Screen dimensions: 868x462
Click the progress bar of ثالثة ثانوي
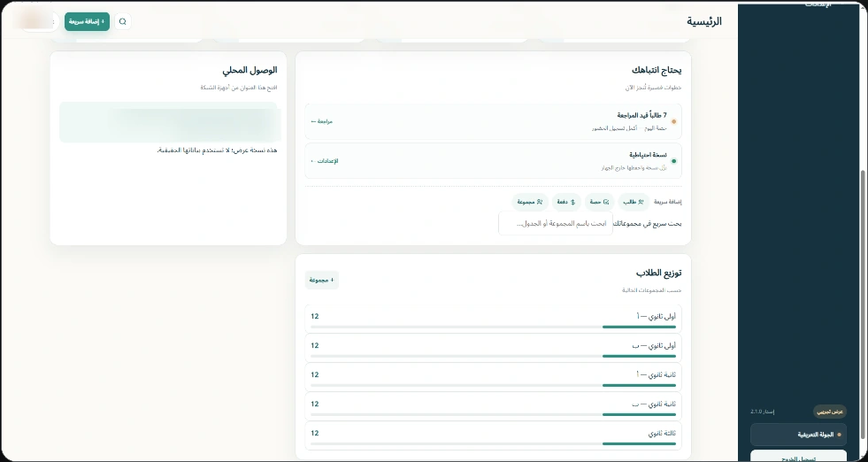pyautogui.click(x=493, y=443)
